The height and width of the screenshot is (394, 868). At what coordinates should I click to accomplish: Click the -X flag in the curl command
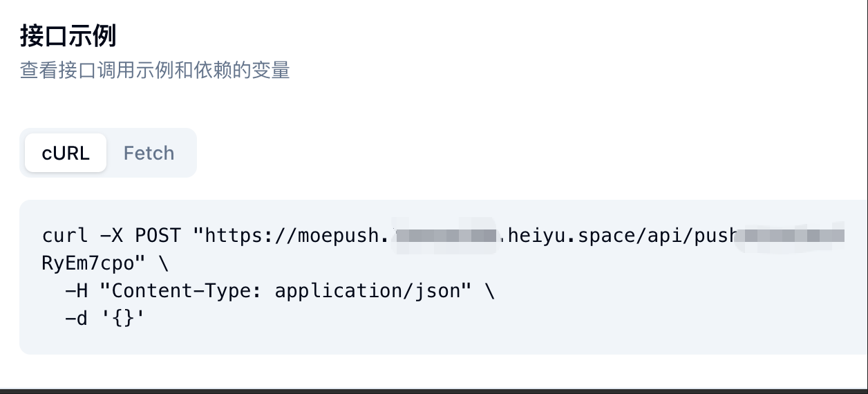coord(111,235)
